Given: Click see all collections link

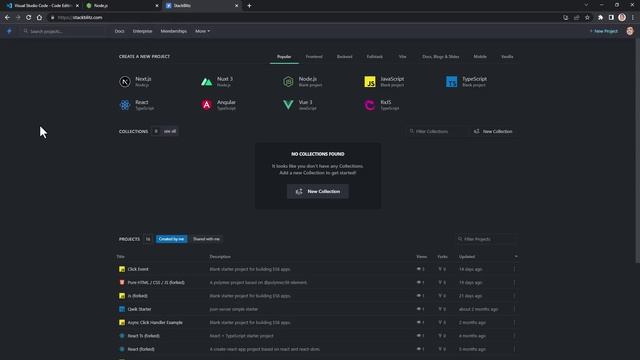Looking at the screenshot, I should click(x=170, y=131).
